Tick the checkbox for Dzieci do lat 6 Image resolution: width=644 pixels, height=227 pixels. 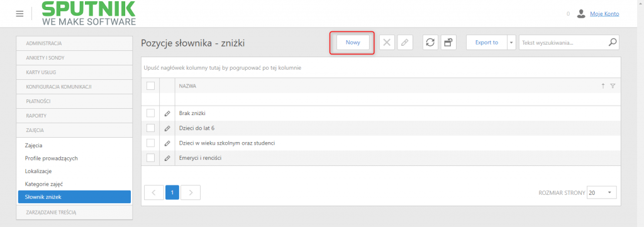pos(151,128)
